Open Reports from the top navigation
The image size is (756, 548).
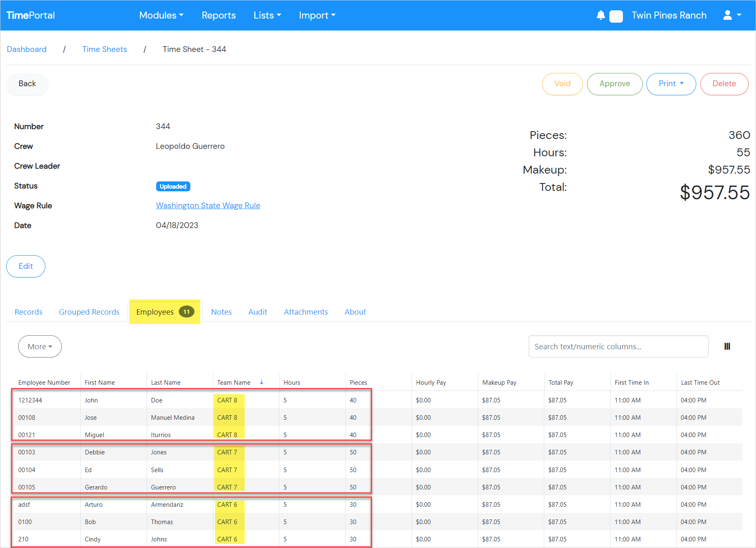[x=218, y=15]
